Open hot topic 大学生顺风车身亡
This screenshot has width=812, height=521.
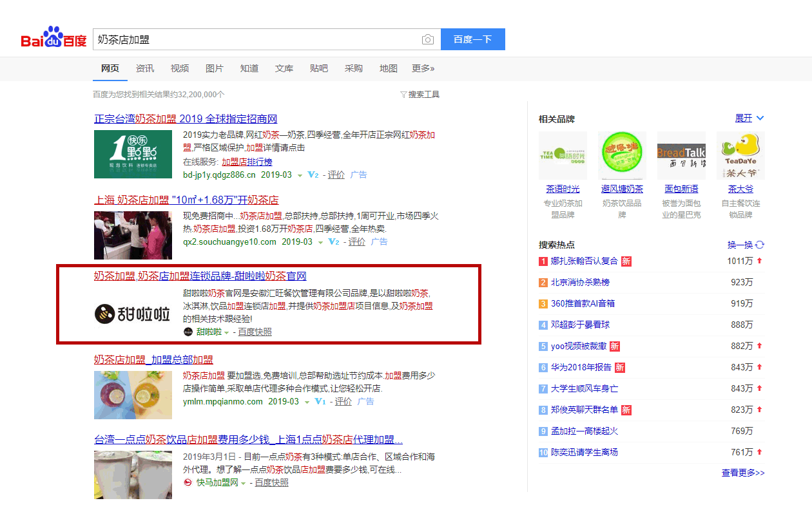(585, 388)
